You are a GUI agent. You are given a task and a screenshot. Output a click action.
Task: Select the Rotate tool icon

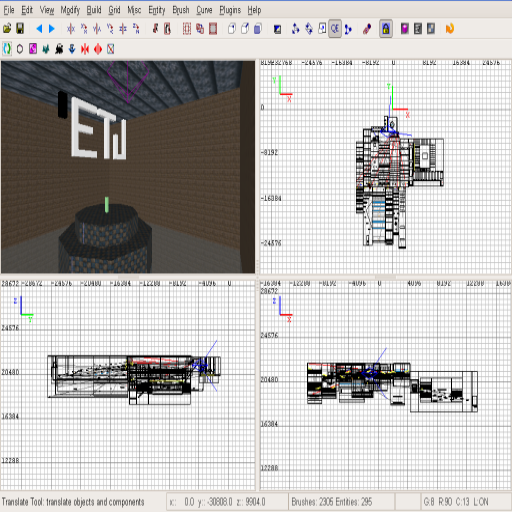(x=309, y=29)
